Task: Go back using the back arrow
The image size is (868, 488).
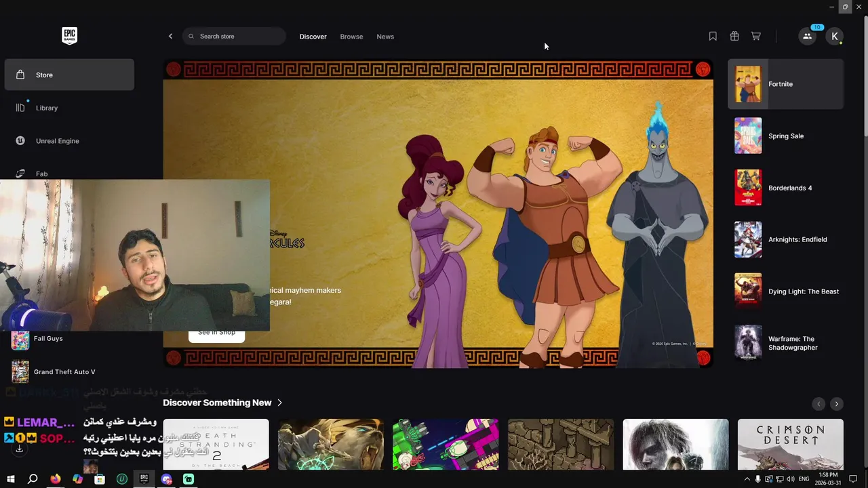Action: point(170,36)
